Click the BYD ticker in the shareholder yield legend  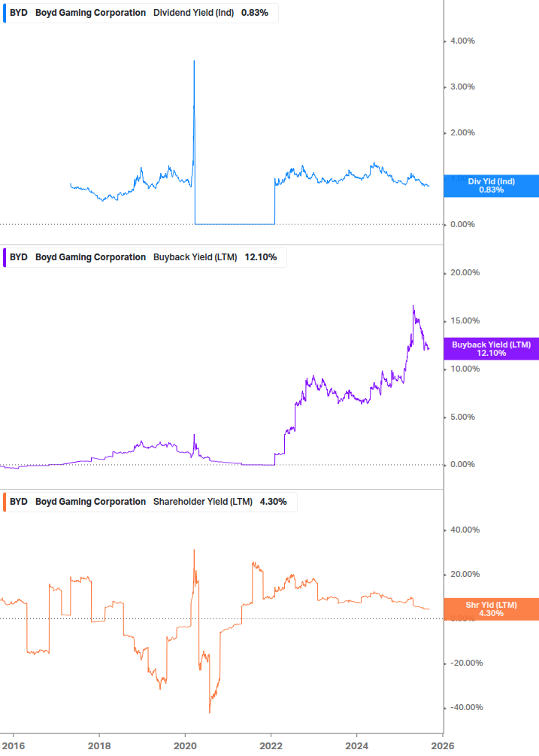pos(19,502)
